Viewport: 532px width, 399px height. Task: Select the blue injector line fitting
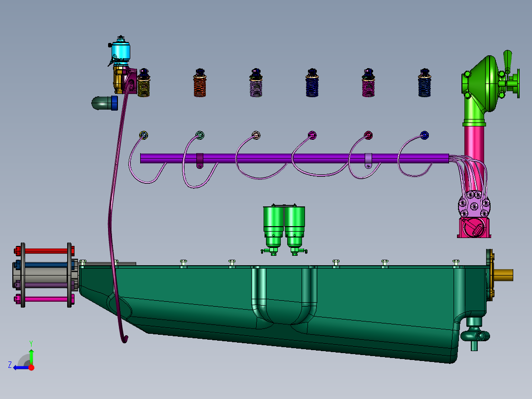tap(424, 135)
